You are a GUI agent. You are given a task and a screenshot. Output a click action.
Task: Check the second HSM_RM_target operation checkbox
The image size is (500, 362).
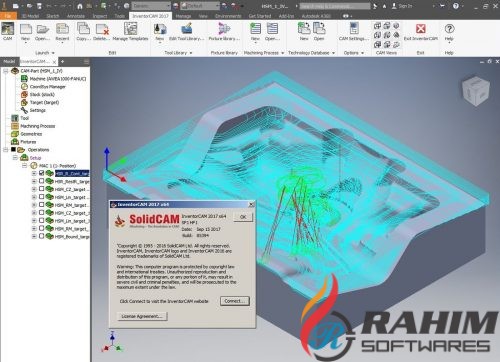42,228
